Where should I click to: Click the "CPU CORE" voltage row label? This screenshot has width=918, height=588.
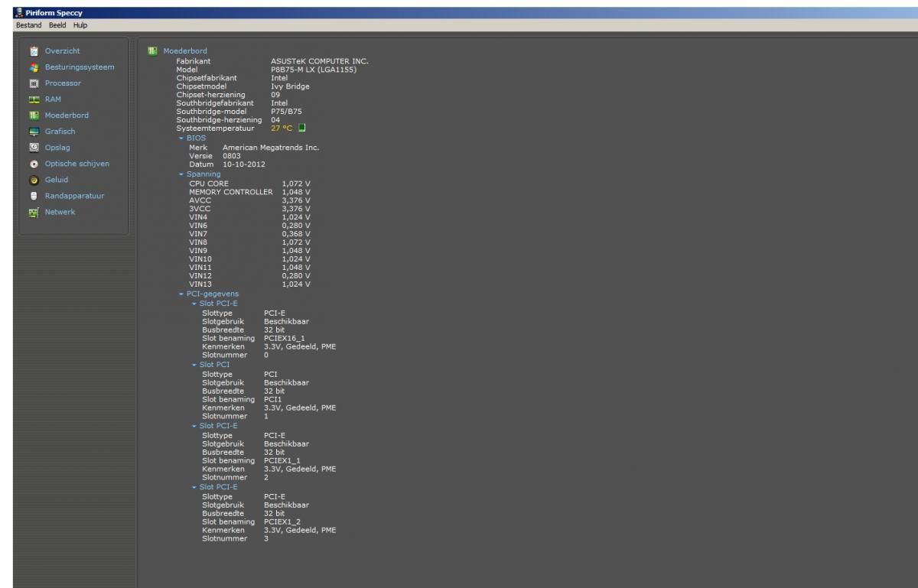point(209,184)
